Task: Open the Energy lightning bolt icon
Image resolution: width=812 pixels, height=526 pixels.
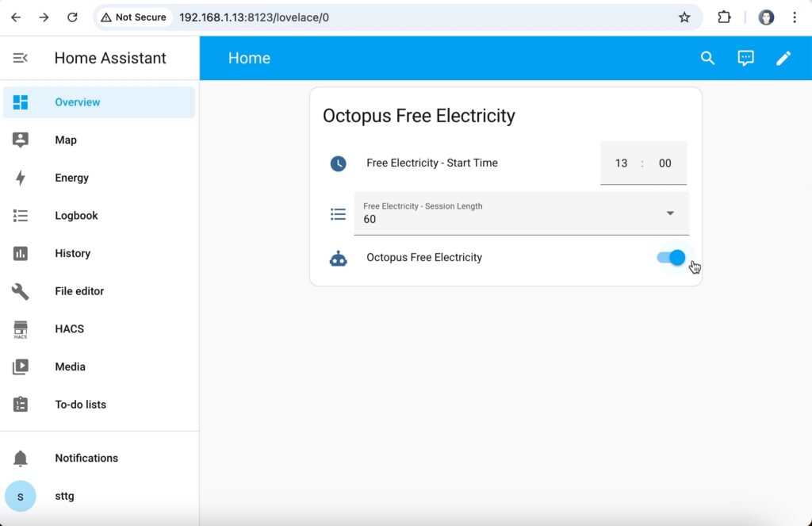Action: click(20, 178)
